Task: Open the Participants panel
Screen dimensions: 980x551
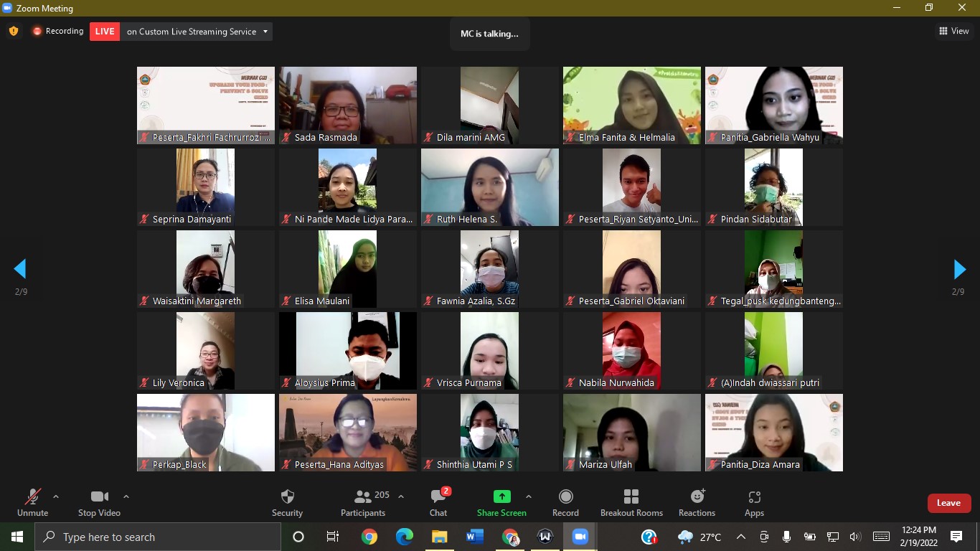Action: (363, 502)
